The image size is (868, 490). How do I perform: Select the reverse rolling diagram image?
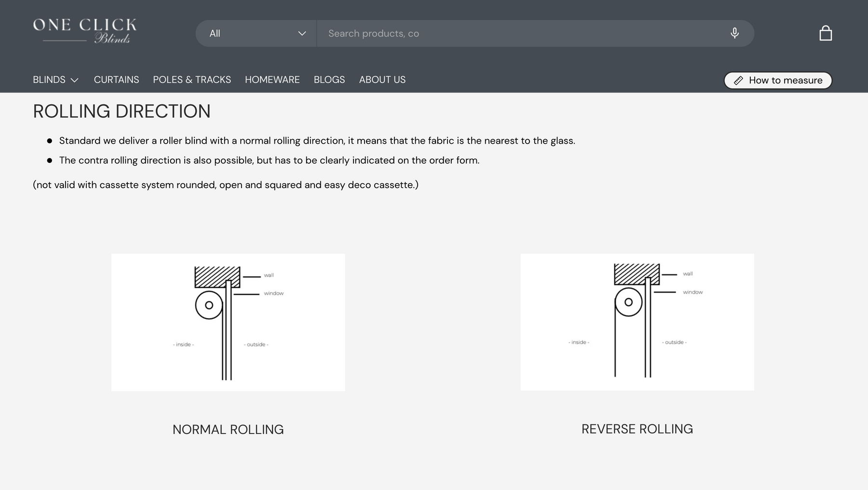[637, 322]
